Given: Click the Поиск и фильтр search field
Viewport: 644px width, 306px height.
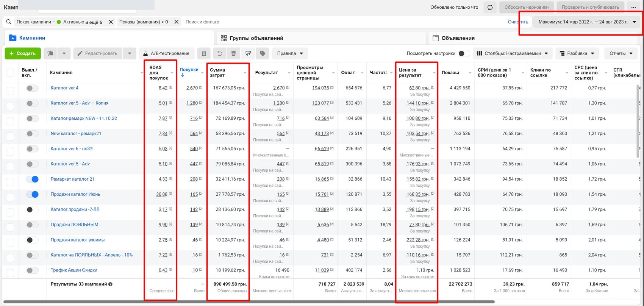Looking at the screenshot, I should point(341,22).
